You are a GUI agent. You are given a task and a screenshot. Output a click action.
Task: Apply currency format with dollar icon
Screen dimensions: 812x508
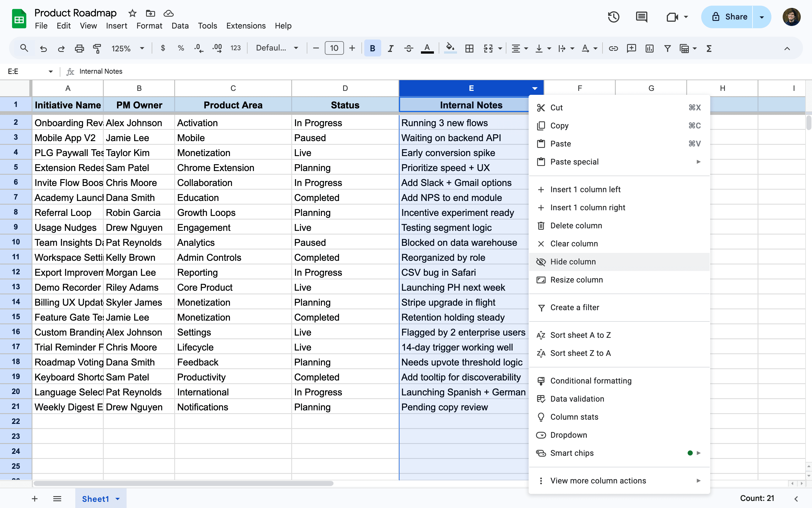coord(163,48)
